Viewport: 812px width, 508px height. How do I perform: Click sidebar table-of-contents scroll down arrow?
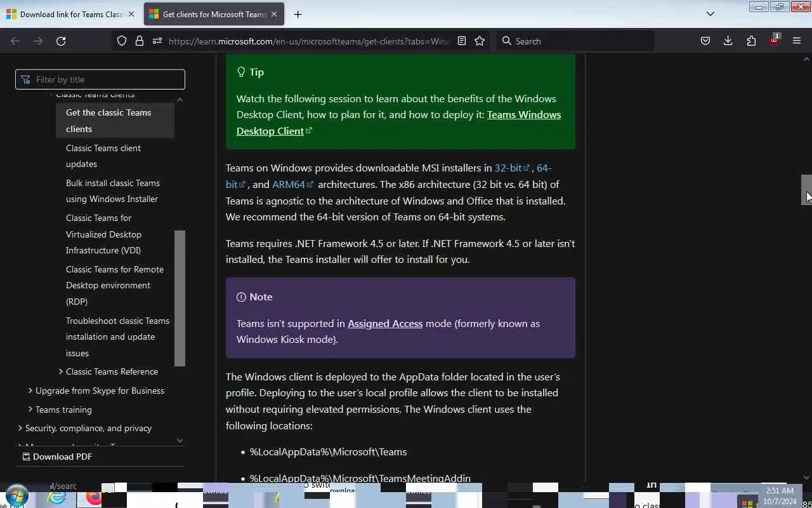180,440
